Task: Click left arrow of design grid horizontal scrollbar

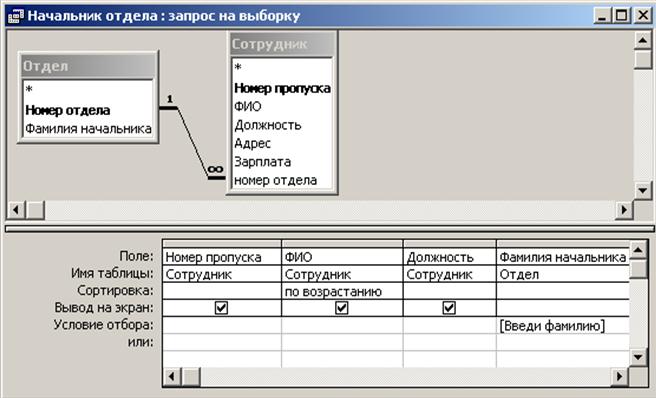Action: (172, 377)
